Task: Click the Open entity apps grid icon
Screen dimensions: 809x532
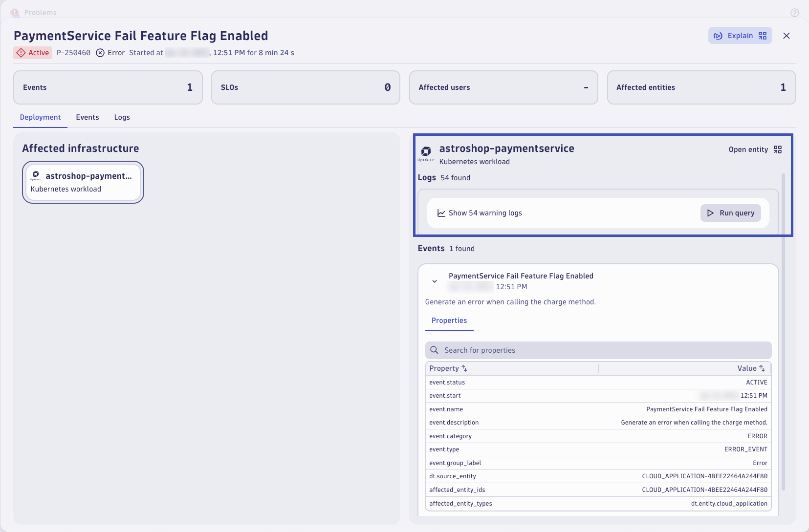Action: pos(778,149)
